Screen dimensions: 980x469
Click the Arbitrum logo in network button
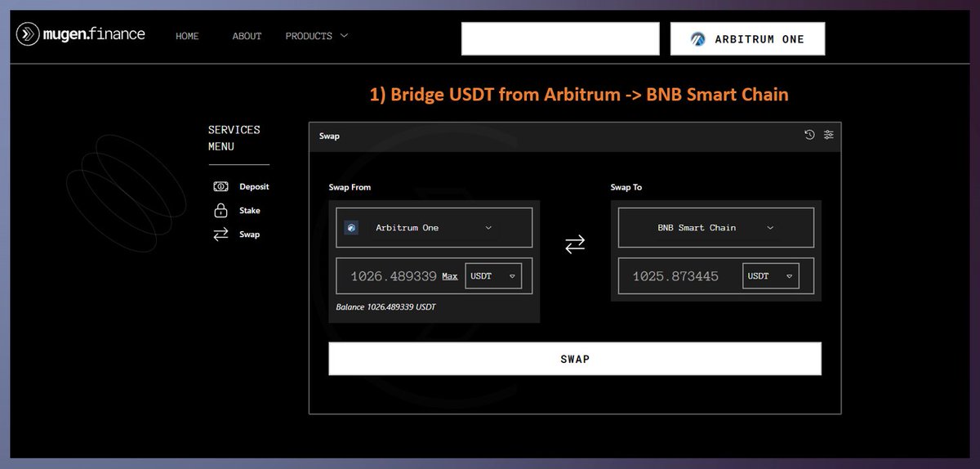[698, 39]
